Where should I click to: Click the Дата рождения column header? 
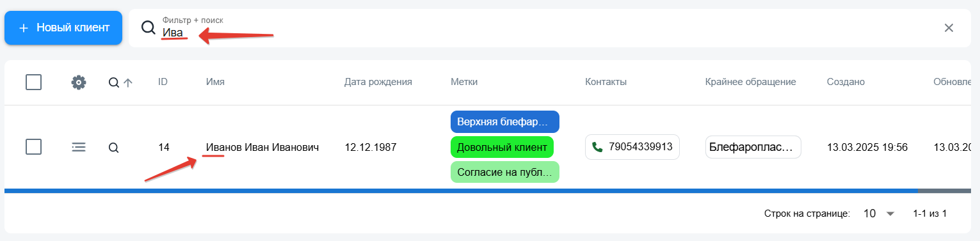378,82
